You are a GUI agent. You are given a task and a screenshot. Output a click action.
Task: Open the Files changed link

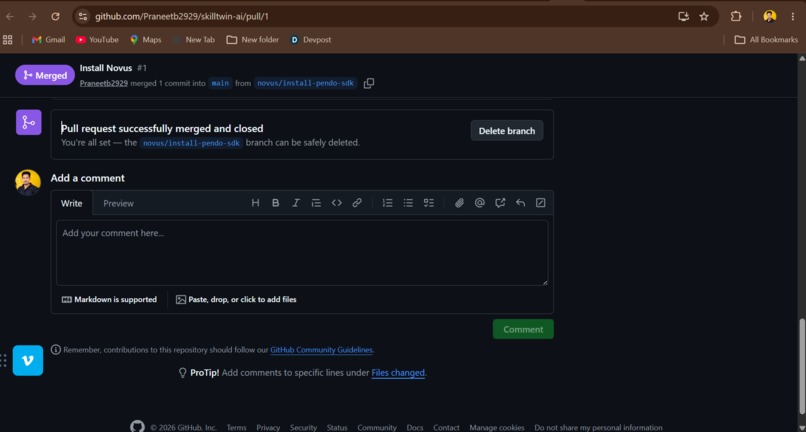398,373
